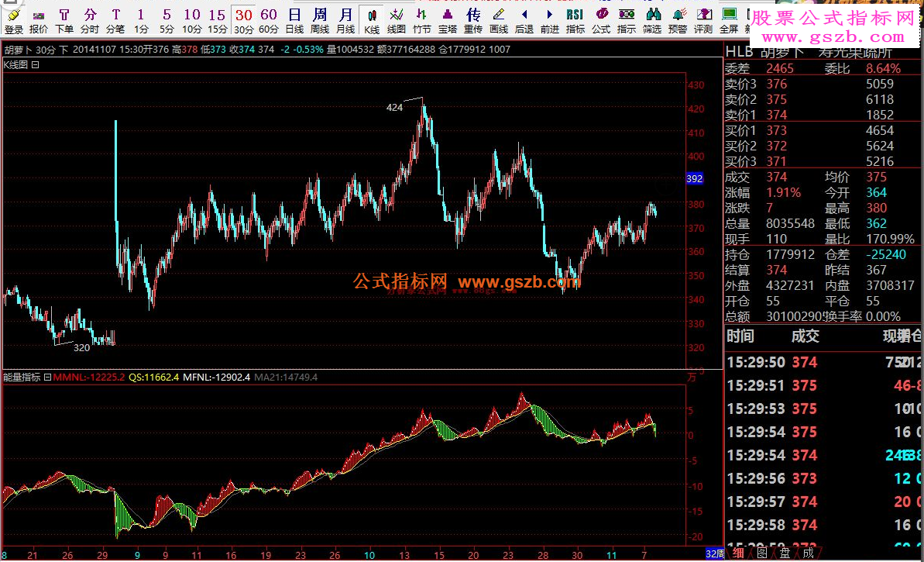This screenshot has width=924, height=562.
Task: Open the 报价 quotes list
Action: (x=39, y=20)
